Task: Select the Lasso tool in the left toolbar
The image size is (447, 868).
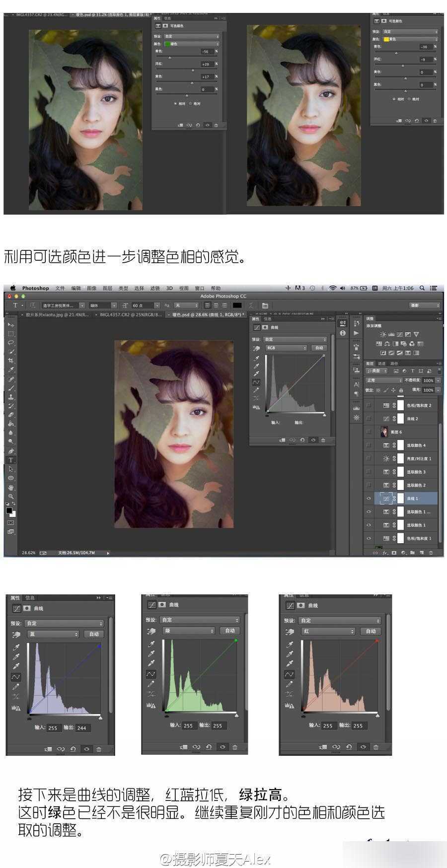Action: [11, 343]
